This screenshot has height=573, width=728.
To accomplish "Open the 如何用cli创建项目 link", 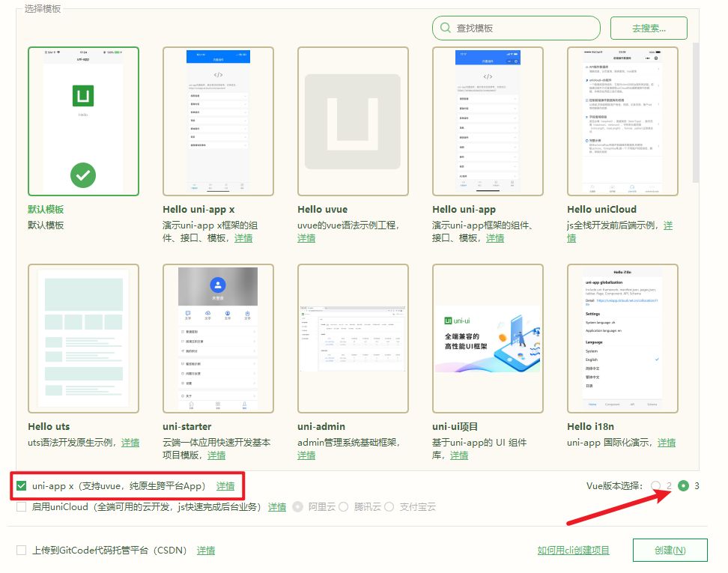I will tap(574, 551).
